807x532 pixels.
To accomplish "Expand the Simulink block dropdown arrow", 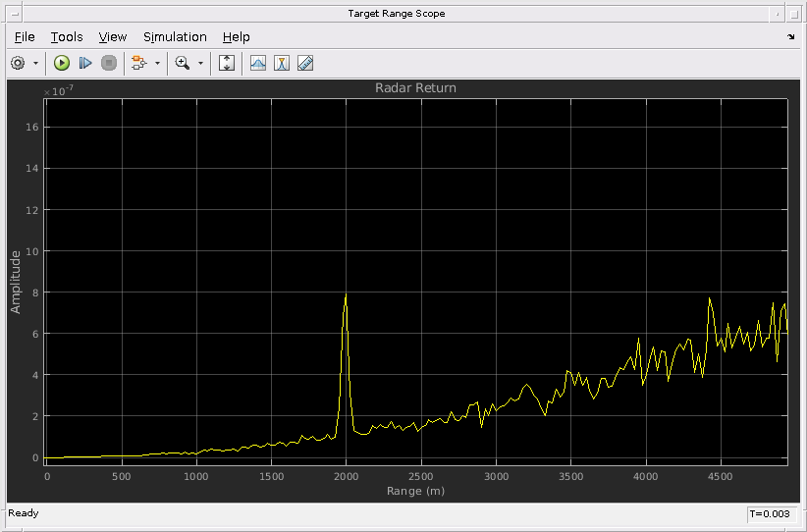I will tap(157, 63).
